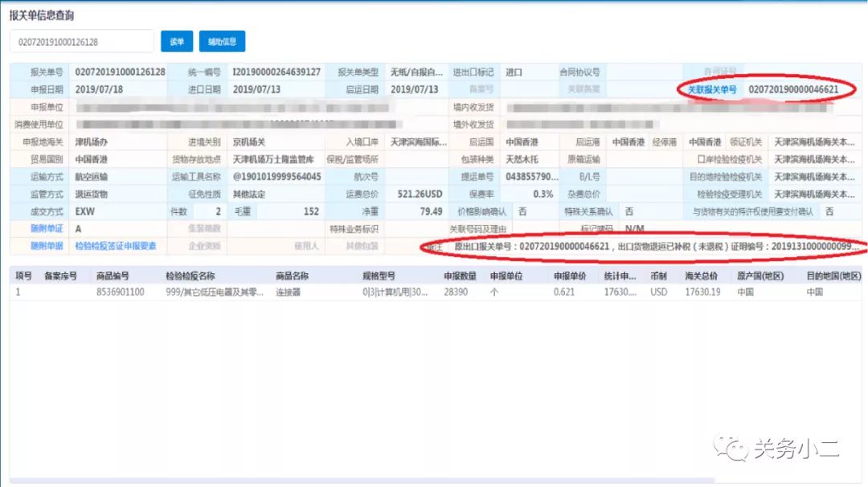Click the 进出口标记 value 进口

tap(514, 72)
